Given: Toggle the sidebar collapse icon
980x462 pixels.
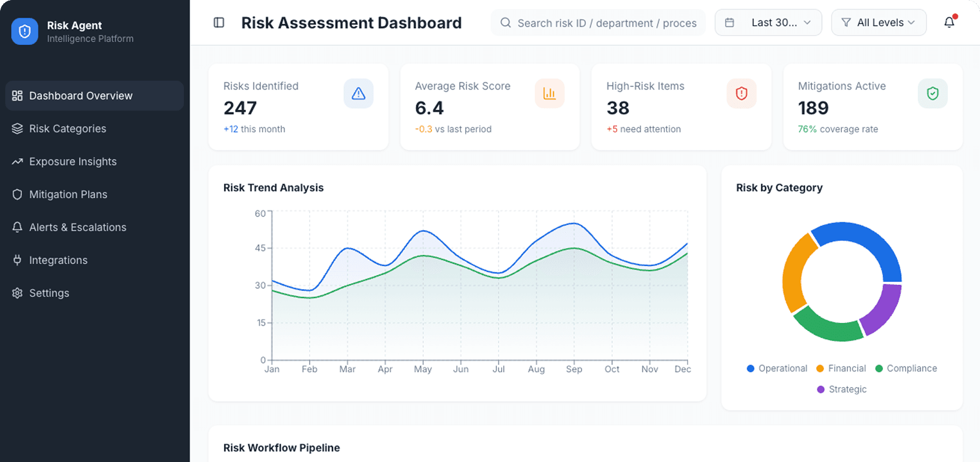Looking at the screenshot, I should pos(219,23).
